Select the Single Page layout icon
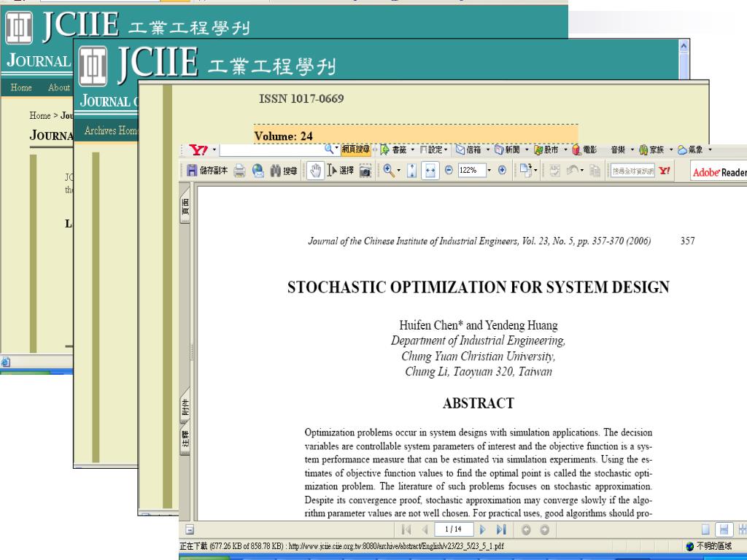The width and height of the screenshot is (747, 560). [x=705, y=529]
